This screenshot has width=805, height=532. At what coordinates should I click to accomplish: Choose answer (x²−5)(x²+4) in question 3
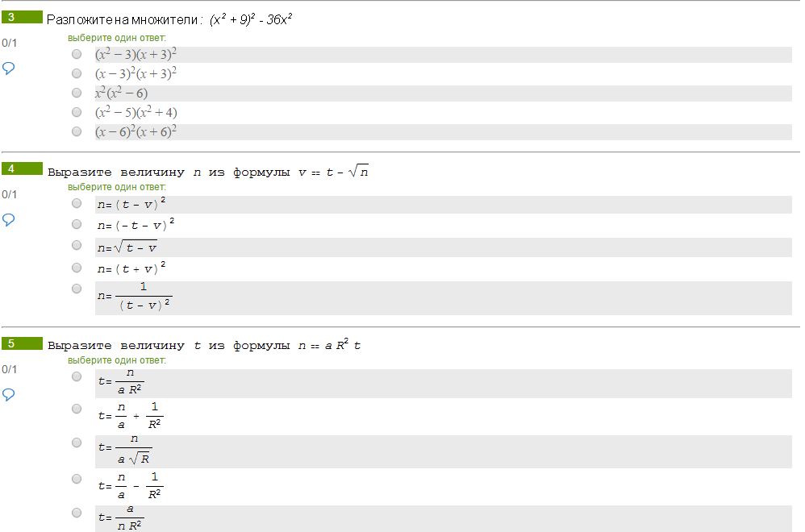click(77, 112)
